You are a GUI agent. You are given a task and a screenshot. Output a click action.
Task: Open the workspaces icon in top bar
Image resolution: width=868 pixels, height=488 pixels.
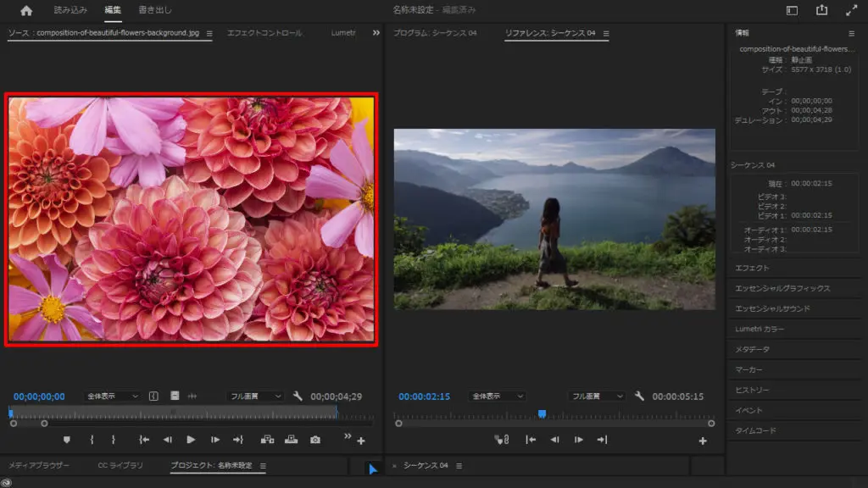[x=792, y=11]
